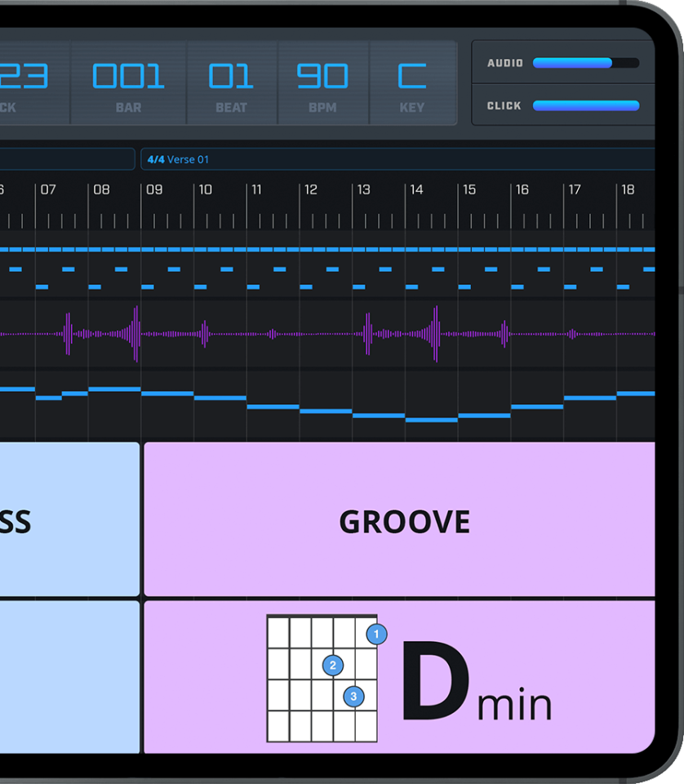Select the purple audio waveform track
The width and height of the screenshot is (684, 784).
[326, 333]
